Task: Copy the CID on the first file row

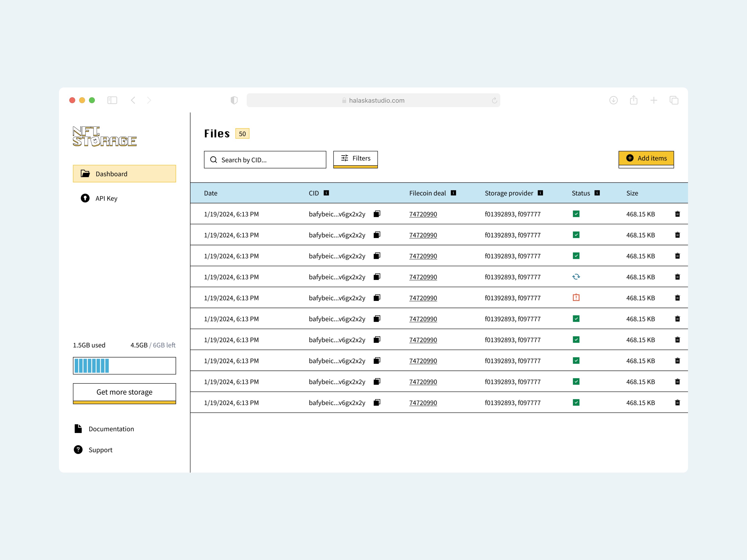Action: click(x=377, y=214)
